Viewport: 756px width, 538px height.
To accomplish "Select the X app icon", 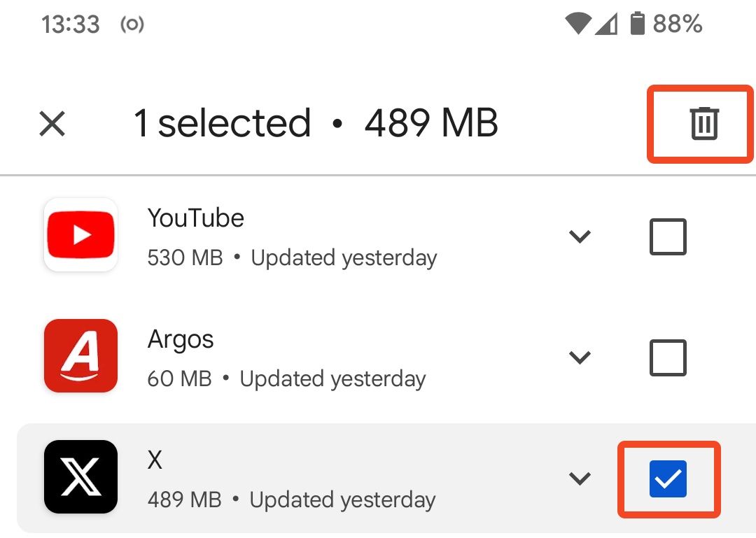I will tap(80, 477).
